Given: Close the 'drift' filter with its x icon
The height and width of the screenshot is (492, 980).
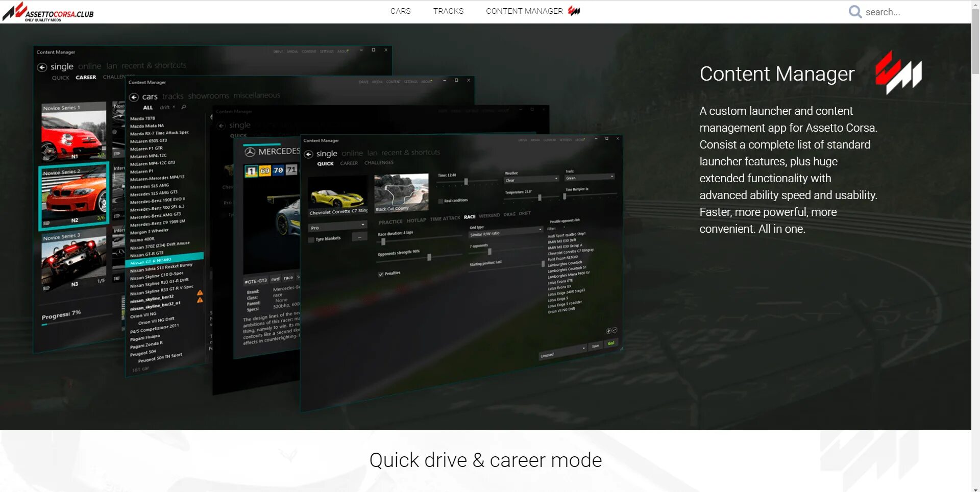Looking at the screenshot, I should 174,107.
